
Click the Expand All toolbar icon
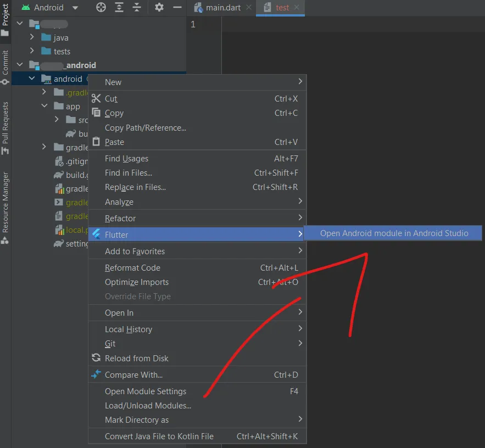point(119,7)
